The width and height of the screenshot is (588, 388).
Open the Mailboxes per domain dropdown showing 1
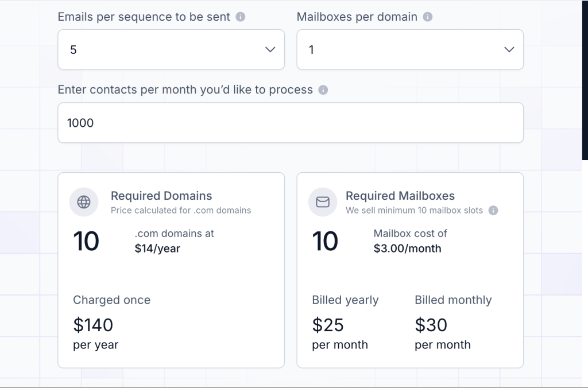click(x=410, y=49)
